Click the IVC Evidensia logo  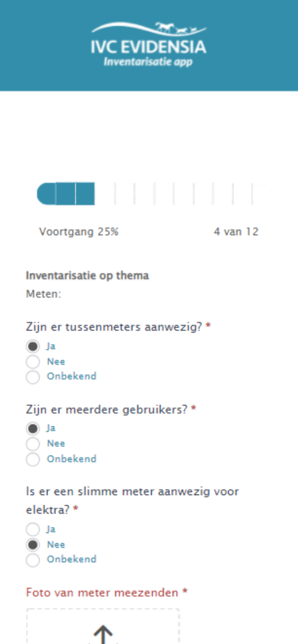(148, 43)
